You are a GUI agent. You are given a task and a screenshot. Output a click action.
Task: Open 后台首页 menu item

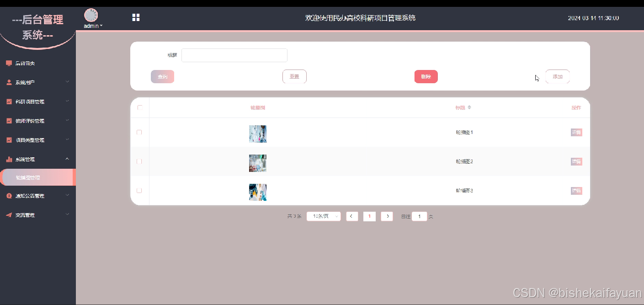pyautogui.click(x=38, y=63)
